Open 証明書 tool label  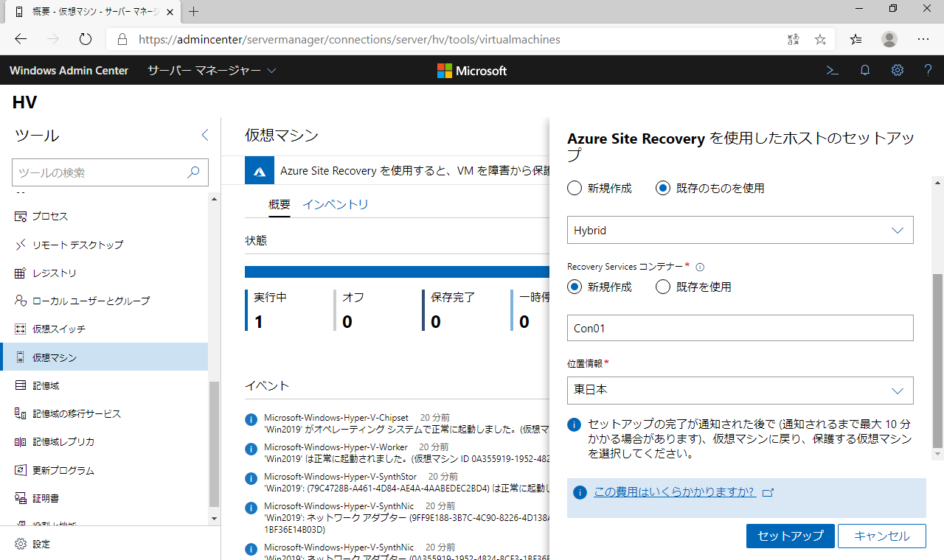point(45,499)
